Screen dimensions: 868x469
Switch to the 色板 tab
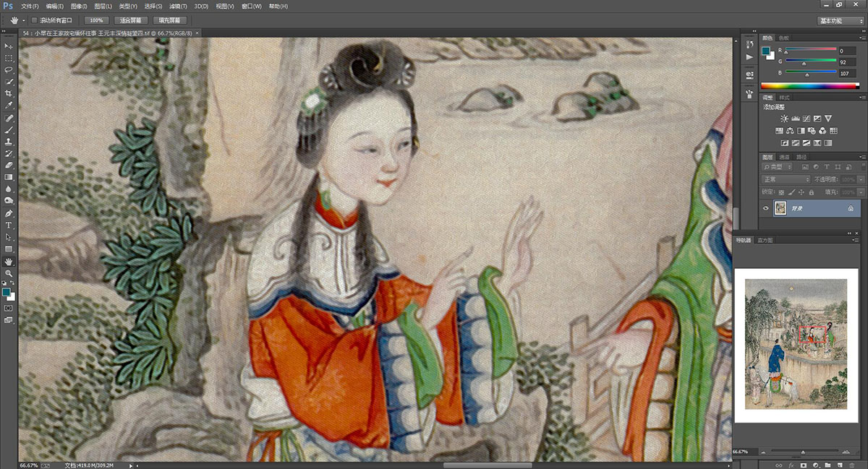785,38
